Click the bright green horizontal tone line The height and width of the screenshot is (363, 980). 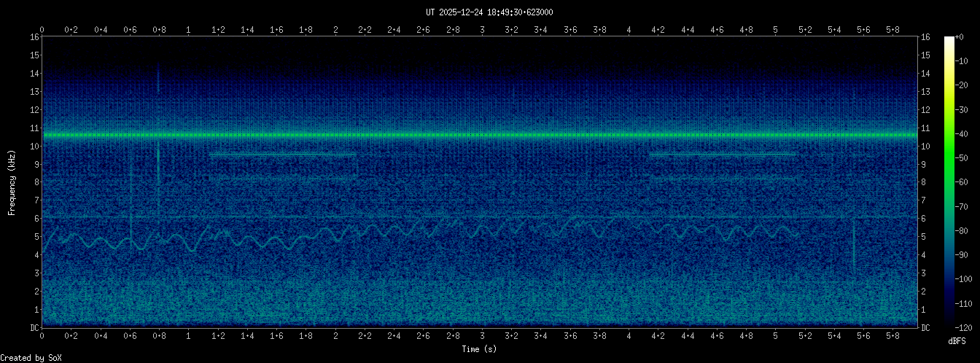(481, 136)
